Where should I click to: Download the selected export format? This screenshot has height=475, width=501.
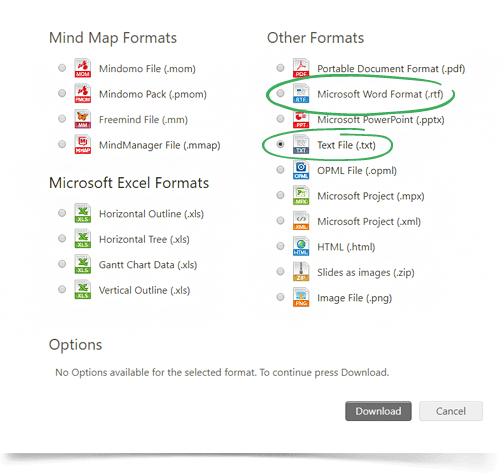[x=378, y=411]
